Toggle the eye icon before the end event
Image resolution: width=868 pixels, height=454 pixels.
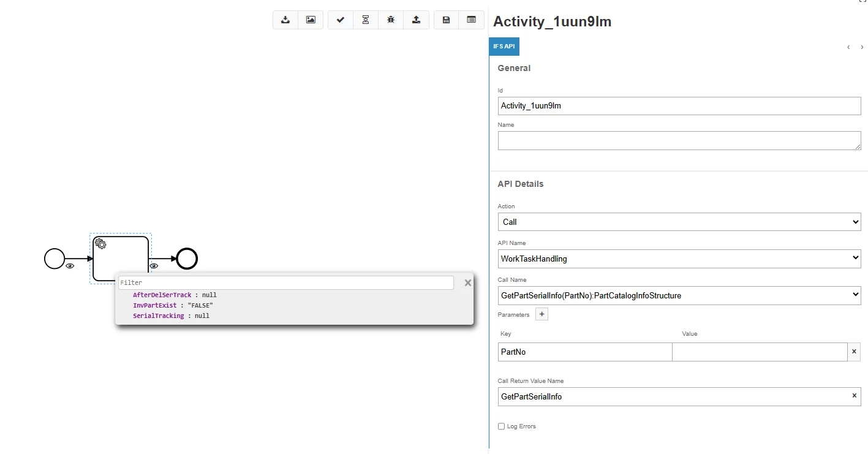point(154,266)
